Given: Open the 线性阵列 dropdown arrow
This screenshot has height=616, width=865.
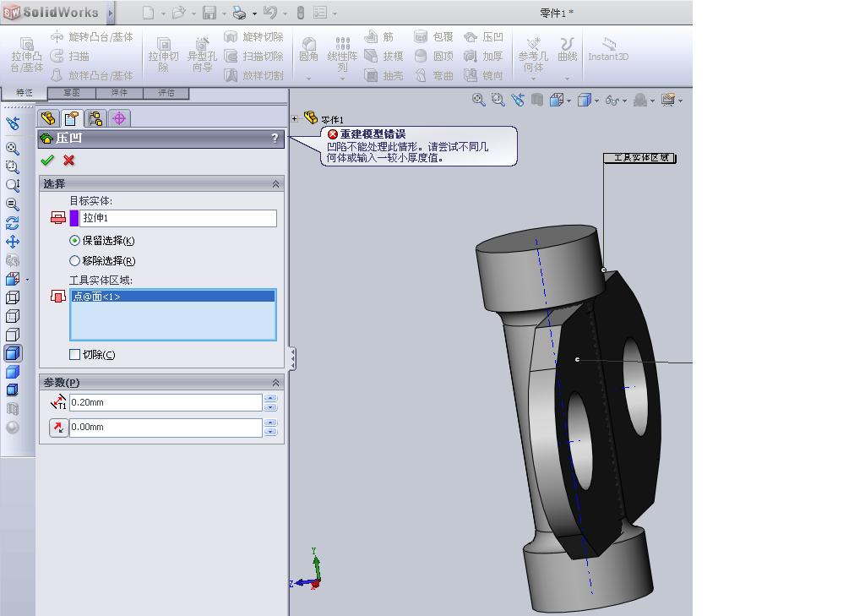Looking at the screenshot, I should [342, 79].
